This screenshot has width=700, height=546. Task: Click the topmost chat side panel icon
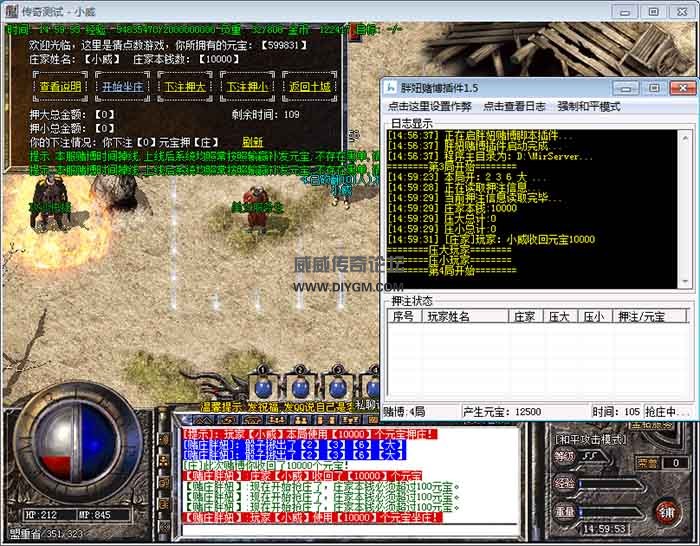[x=163, y=439]
